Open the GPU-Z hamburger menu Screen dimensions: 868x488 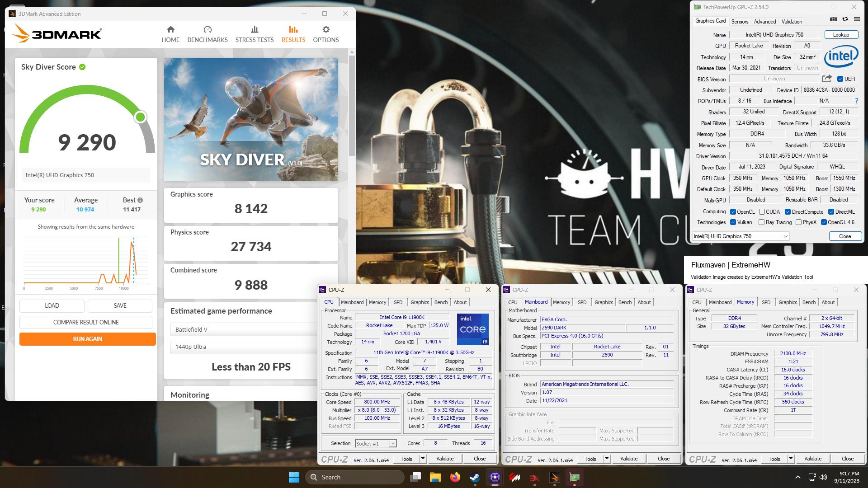click(x=857, y=19)
